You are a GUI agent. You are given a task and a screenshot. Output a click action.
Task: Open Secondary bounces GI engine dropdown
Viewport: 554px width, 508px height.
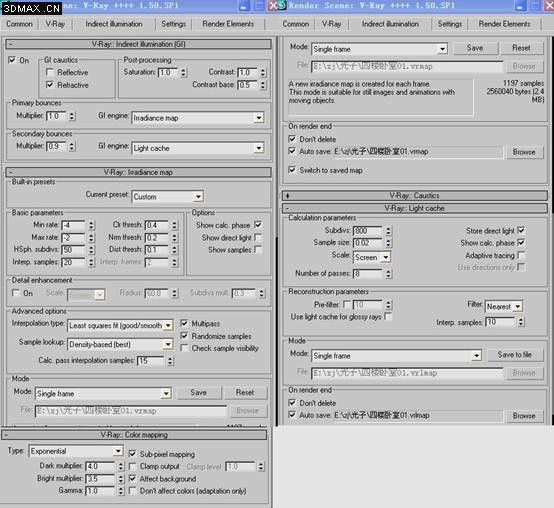tap(198, 148)
